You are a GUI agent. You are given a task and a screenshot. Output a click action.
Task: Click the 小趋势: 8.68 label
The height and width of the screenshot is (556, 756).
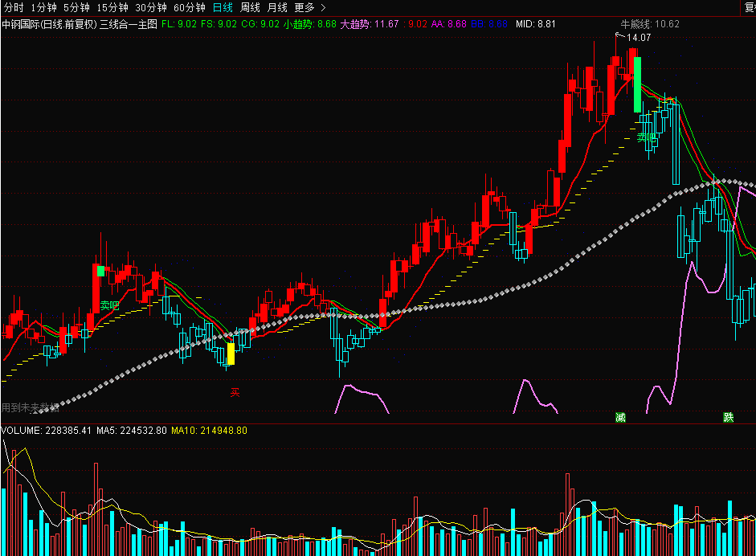coord(310,24)
